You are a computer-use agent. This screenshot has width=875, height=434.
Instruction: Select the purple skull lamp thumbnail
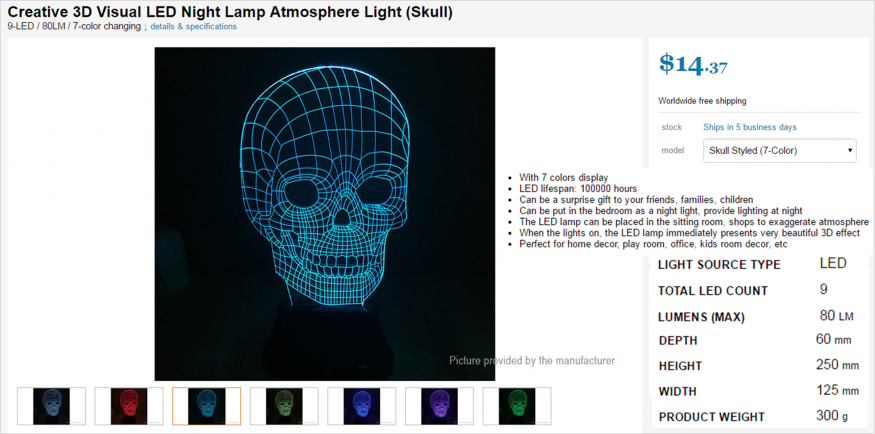click(439, 406)
